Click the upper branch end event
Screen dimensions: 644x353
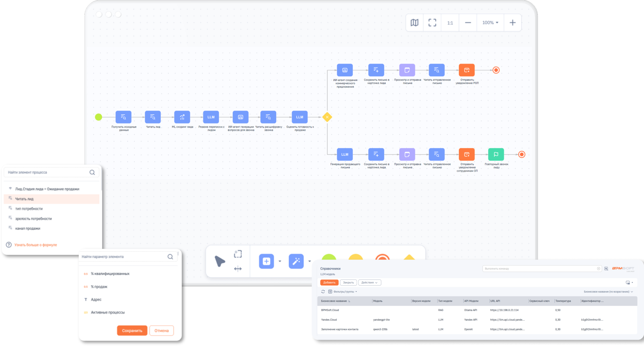(496, 70)
